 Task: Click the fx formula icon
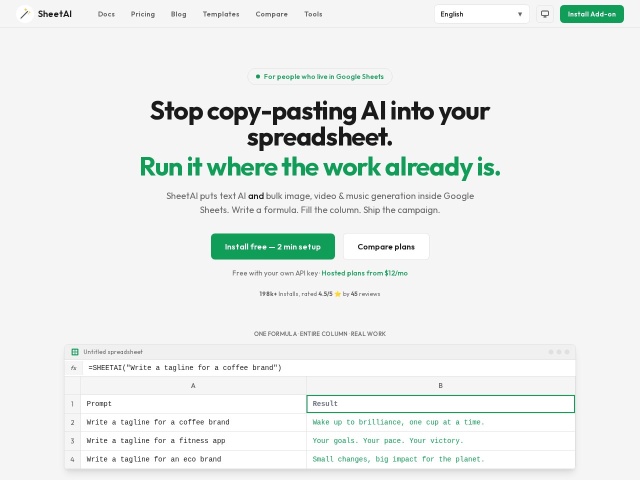(73, 368)
